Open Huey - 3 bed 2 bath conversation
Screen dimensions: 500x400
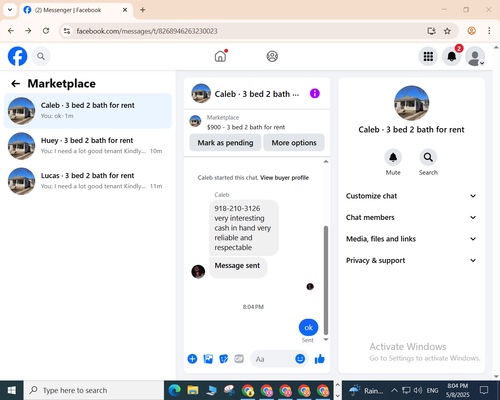pyautogui.click(x=88, y=146)
